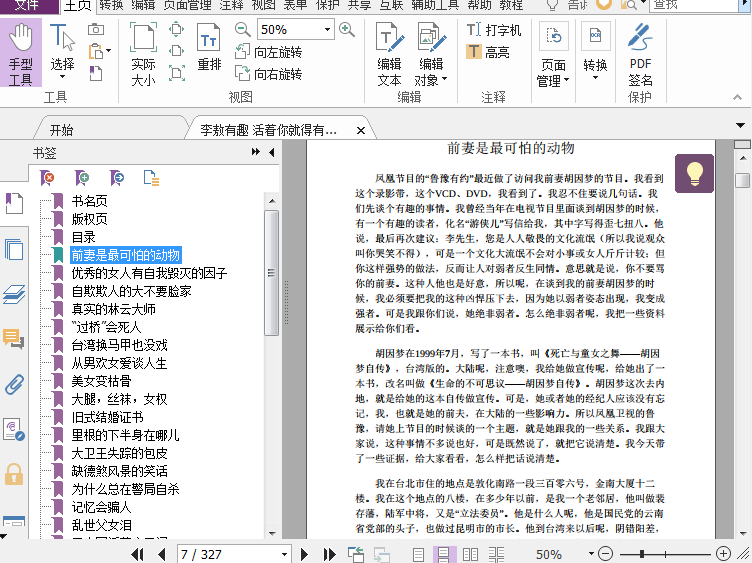Viewport: 752px width, 563px height.
Task: Rotate view right (向右旋转)
Action: 269,74
